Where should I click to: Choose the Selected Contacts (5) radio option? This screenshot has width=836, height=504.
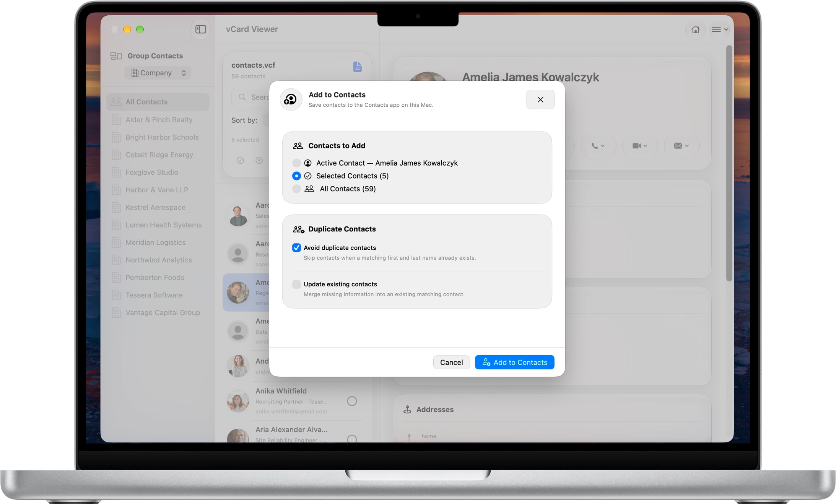(296, 176)
